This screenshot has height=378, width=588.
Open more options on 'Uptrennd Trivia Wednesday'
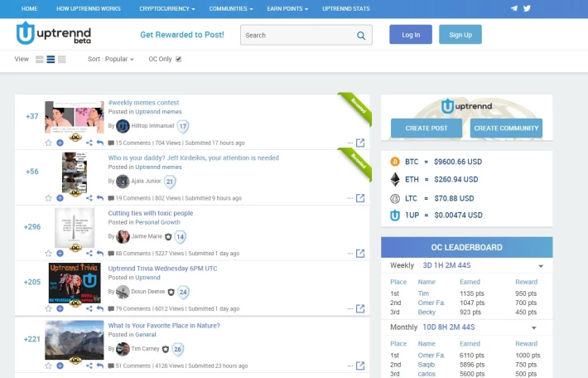[349, 309]
